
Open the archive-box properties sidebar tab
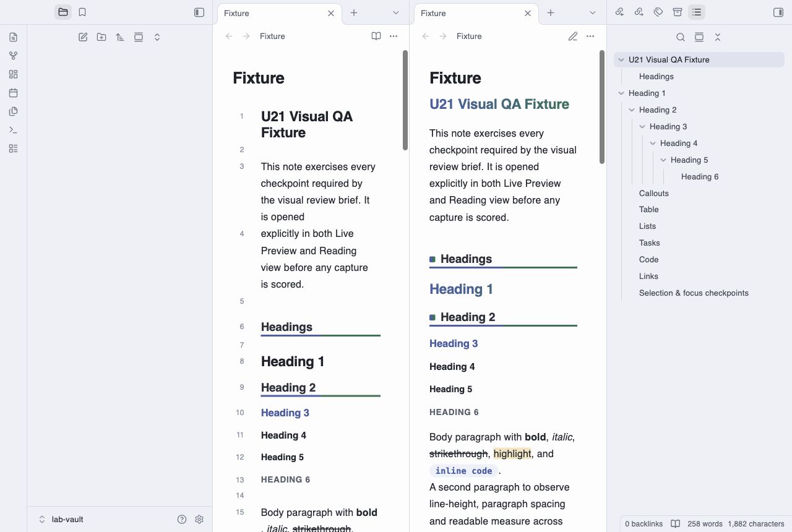(678, 12)
